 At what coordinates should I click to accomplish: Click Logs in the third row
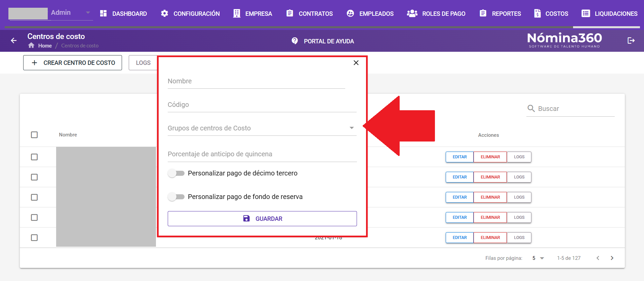click(519, 197)
